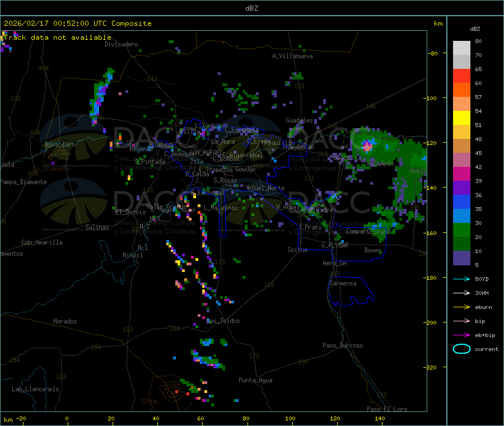The width and height of the screenshot is (504, 426).
Task: Click the J_Prats place label
Action: [310, 227]
